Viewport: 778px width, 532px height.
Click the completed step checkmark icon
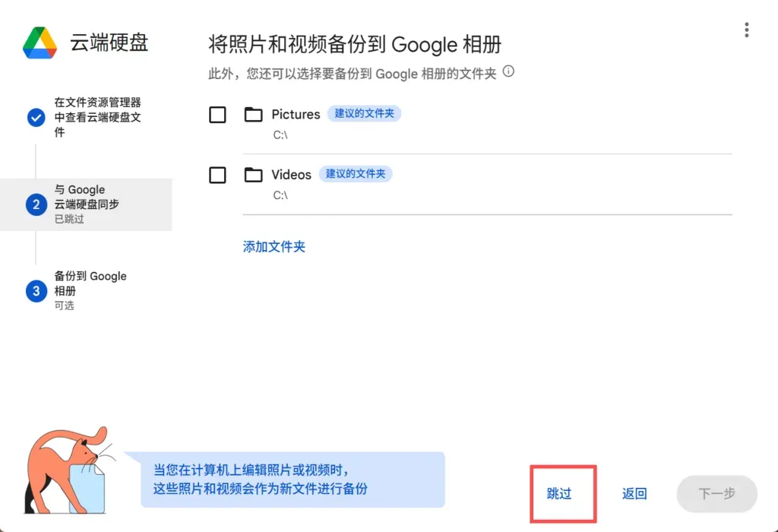click(36, 117)
